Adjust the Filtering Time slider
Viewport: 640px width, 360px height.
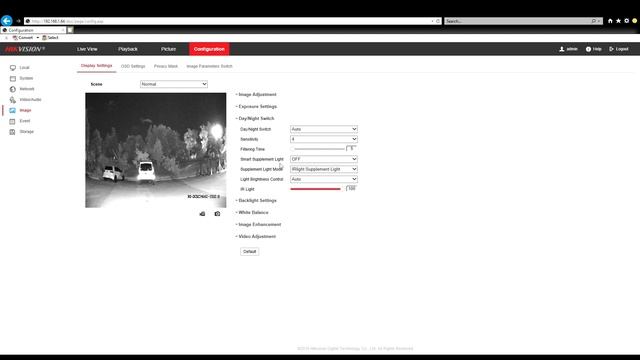click(x=318, y=149)
